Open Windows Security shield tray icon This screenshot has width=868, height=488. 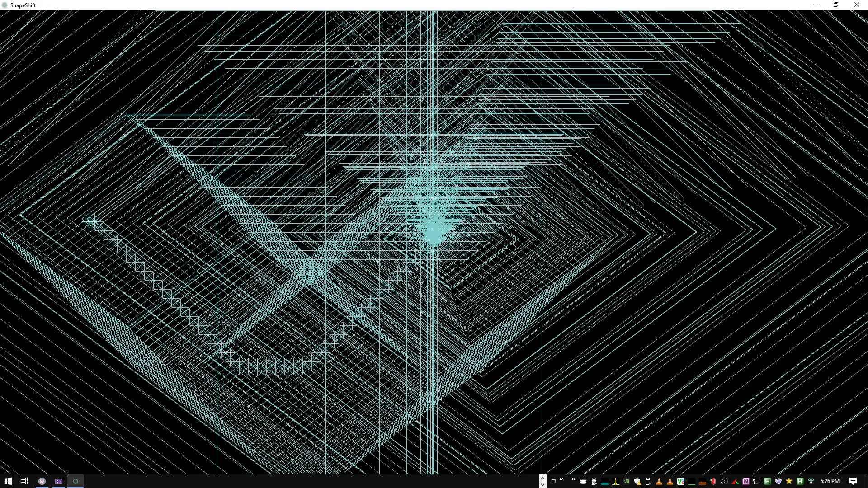[x=637, y=481]
